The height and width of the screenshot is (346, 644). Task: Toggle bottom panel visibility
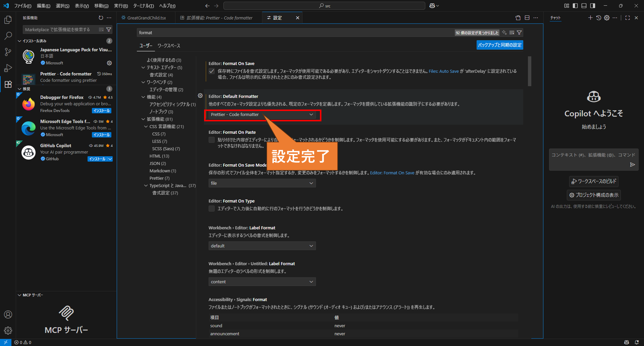click(584, 6)
